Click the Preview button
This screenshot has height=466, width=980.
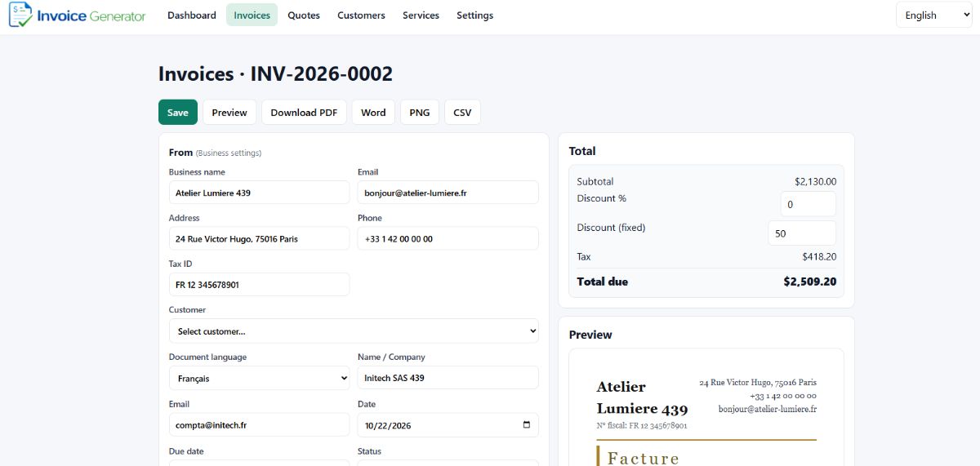click(229, 113)
